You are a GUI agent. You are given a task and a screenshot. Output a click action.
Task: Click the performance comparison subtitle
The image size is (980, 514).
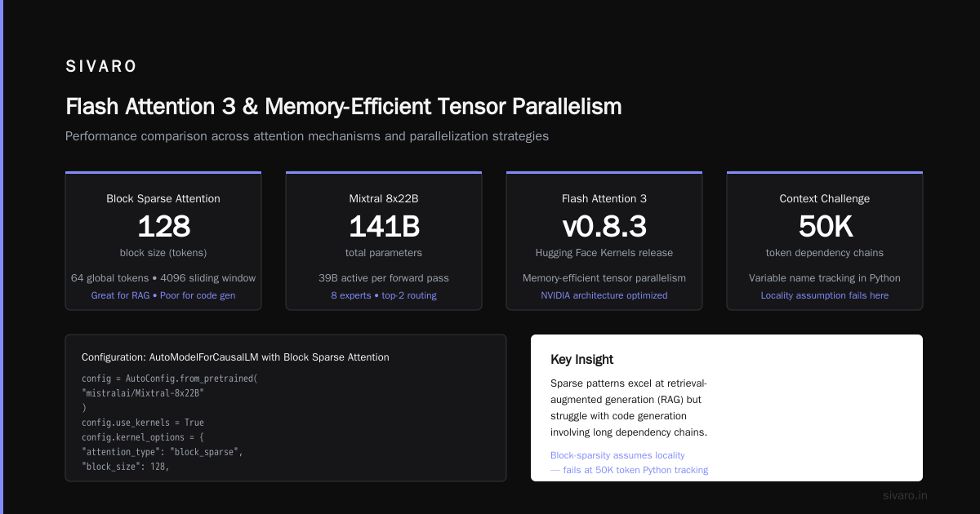[307, 136]
